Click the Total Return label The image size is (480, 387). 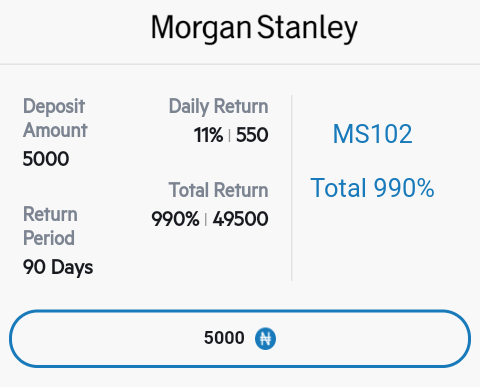[218, 190]
